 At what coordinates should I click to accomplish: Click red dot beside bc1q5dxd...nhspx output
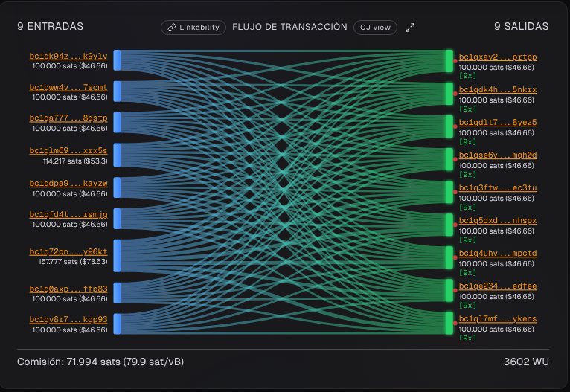455,225
